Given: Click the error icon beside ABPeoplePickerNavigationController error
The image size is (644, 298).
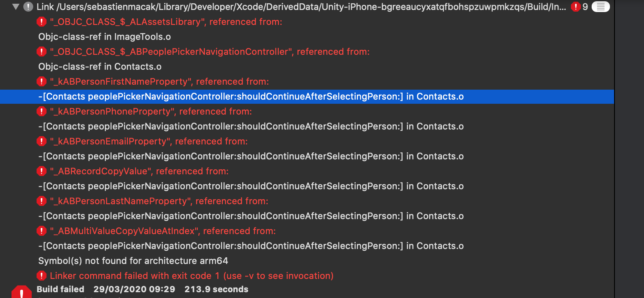Looking at the screenshot, I should click(42, 51).
